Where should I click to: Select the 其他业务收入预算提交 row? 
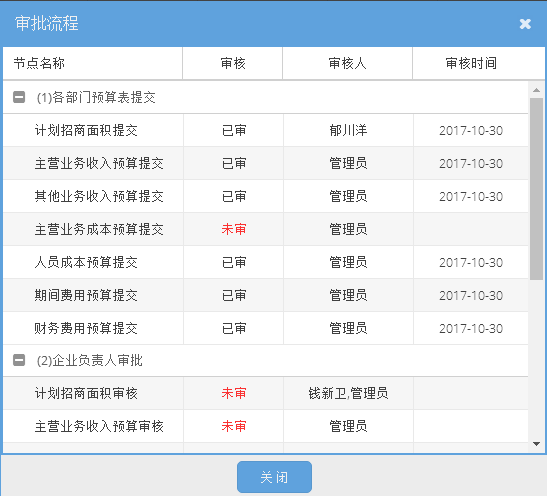(x=265, y=196)
